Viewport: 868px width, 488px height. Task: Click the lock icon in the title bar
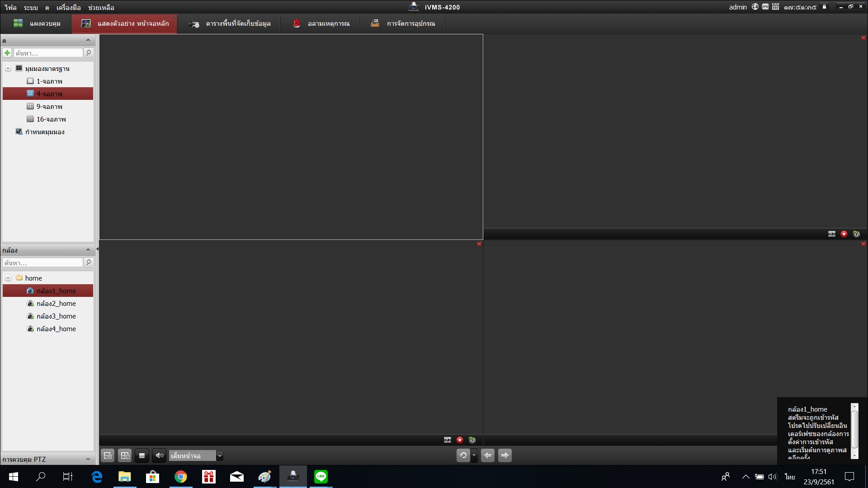tap(824, 7)
